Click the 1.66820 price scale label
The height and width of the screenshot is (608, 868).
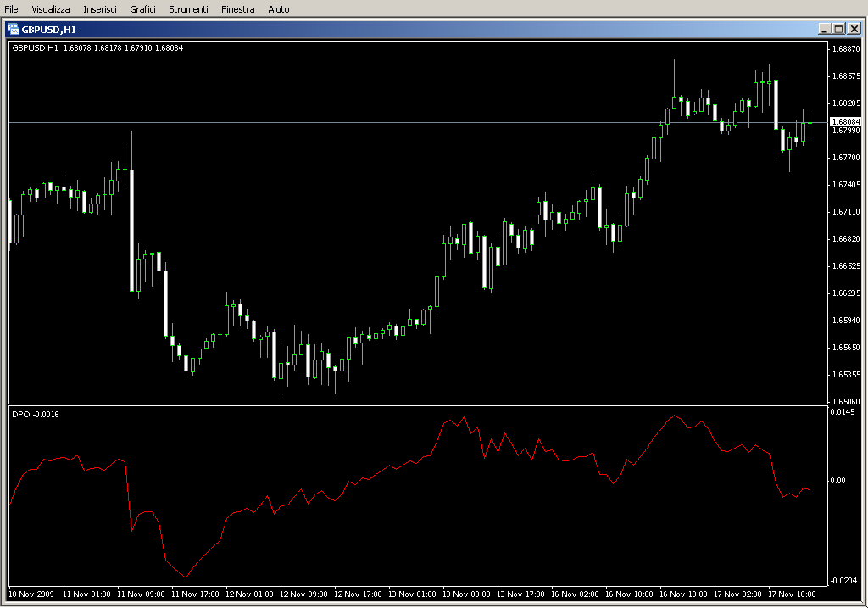point(847,238)
